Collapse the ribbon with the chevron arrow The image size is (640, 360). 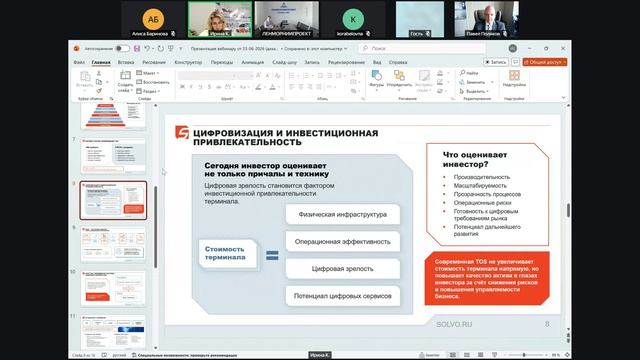[x=564, y=98]
